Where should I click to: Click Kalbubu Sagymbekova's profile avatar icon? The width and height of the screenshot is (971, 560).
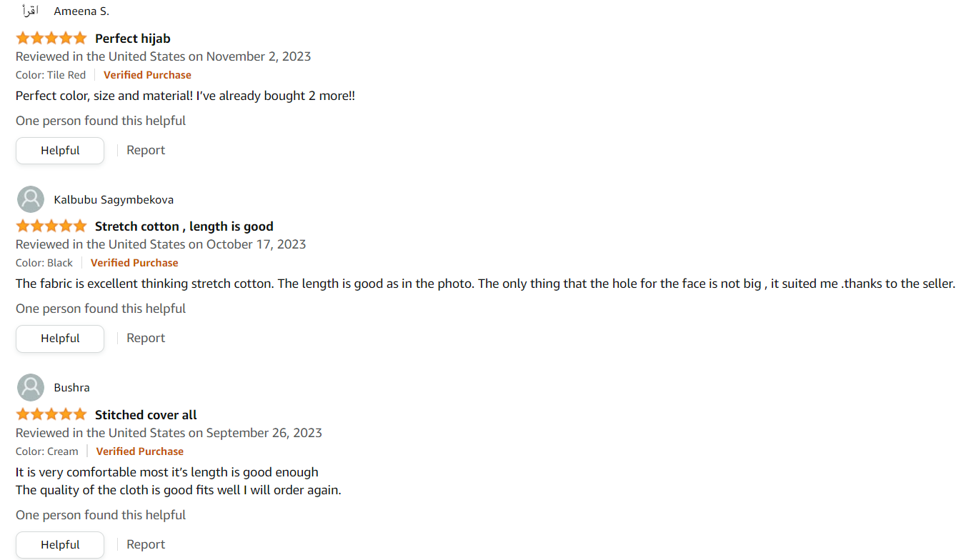pos(31,199)
